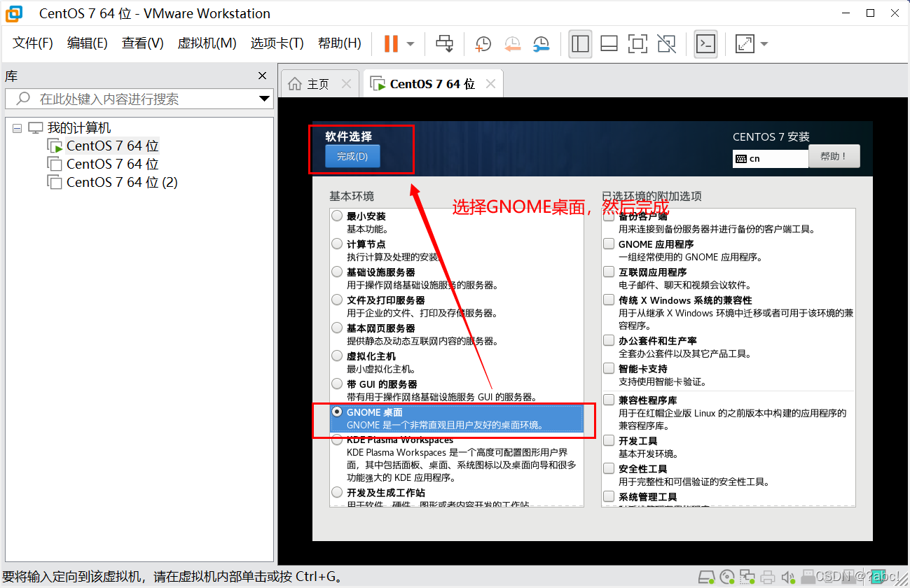
Task: Select the 虚拟化主机 radio option
Action: point(338,356)
